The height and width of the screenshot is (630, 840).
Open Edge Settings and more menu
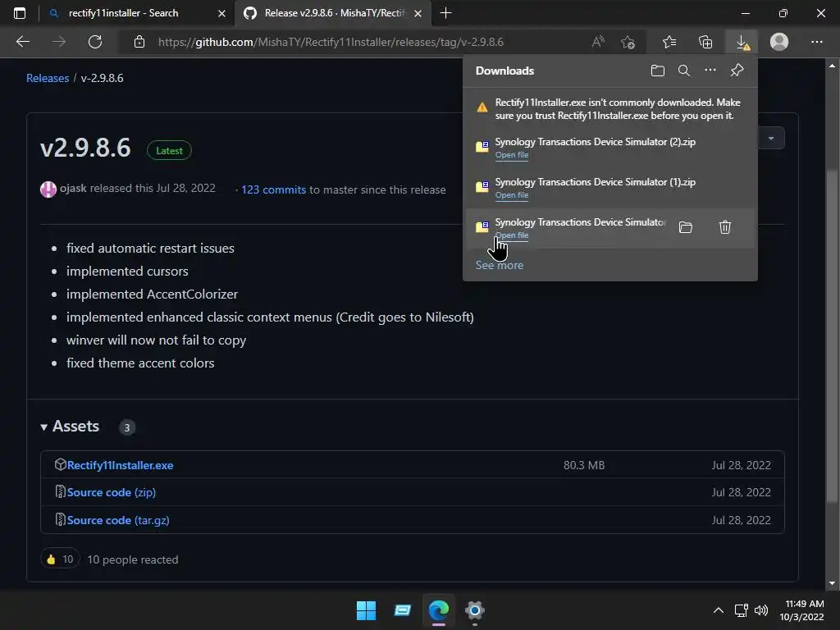click(816, 42)
